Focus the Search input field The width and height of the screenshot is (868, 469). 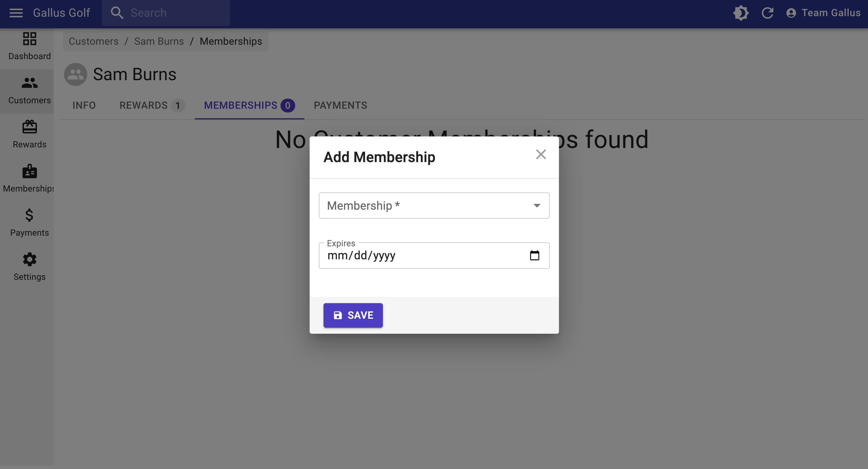point(166,13)
